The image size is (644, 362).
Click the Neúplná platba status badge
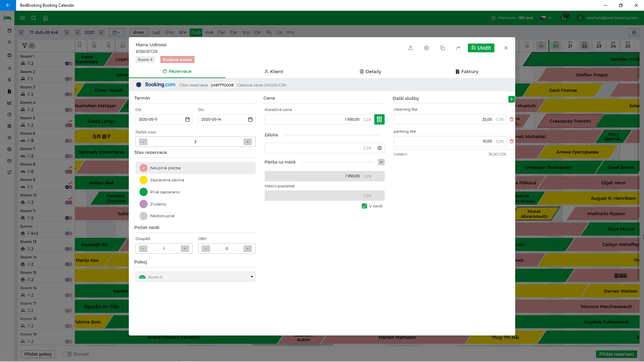tap(177, 60)
